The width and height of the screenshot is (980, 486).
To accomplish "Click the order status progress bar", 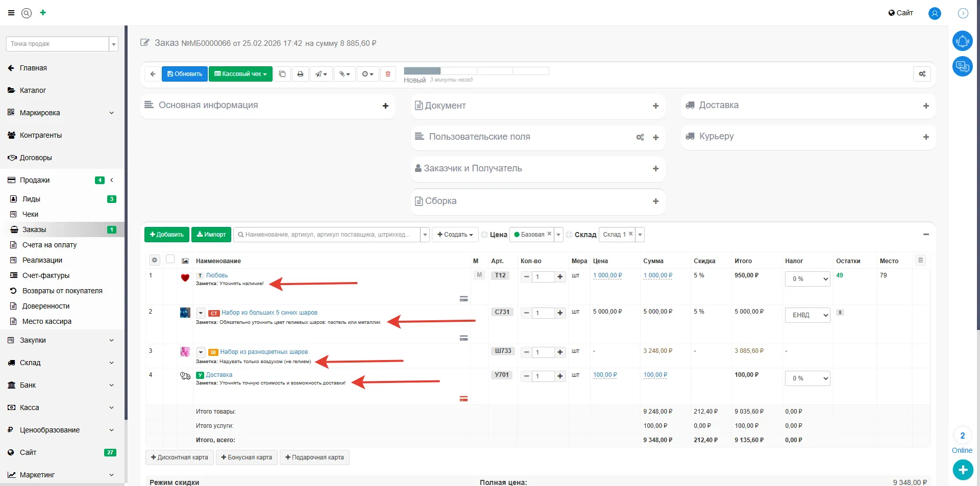I will point(476,71).
